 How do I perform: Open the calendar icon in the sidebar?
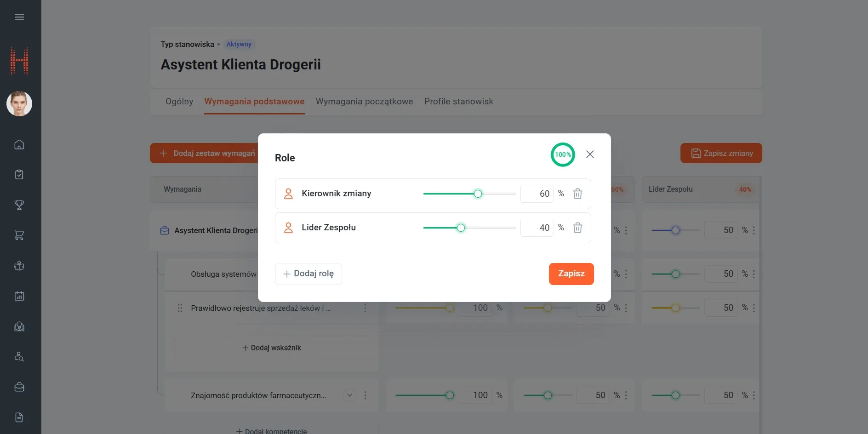click(19, 296)
